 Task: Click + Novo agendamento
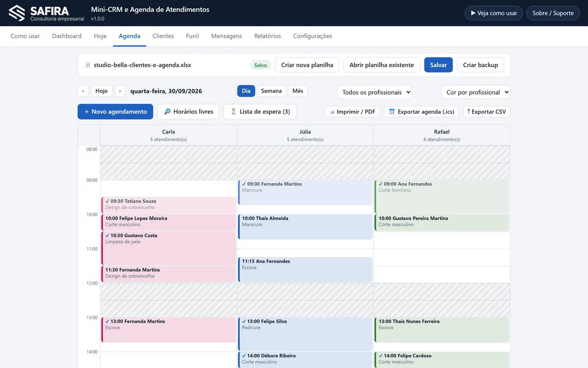[x=115, y=111]
